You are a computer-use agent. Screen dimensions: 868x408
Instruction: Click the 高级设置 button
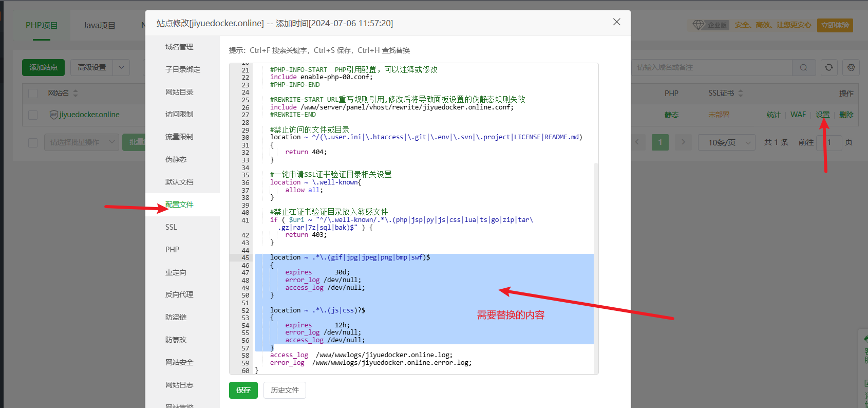pyautogui.click(x=92, y=67)
